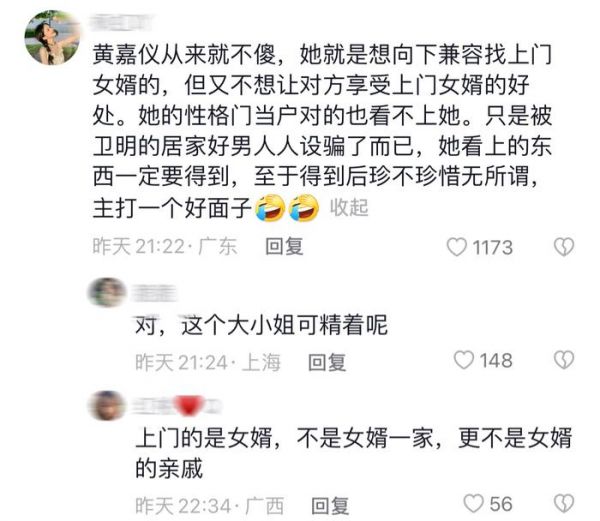Dislike the top comment via broken heart
The width and height of the screenshot is (600, 521).
564,247
